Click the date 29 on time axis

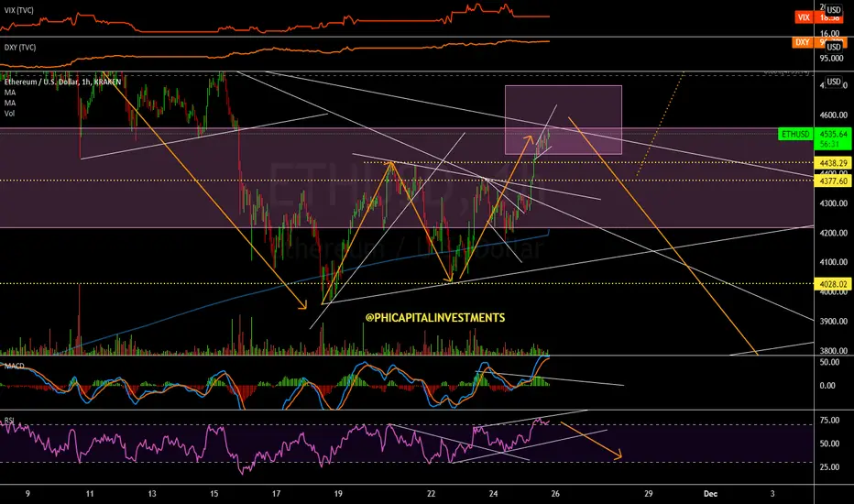[648, 494]
